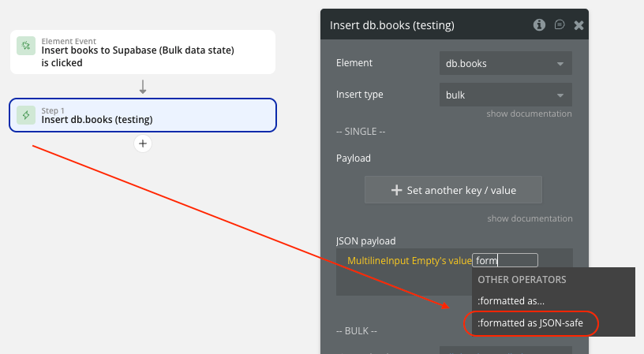Add a new step with plus circle
Image resolution: width=644 pixels, height=354 pixels.
click(143, 143)
